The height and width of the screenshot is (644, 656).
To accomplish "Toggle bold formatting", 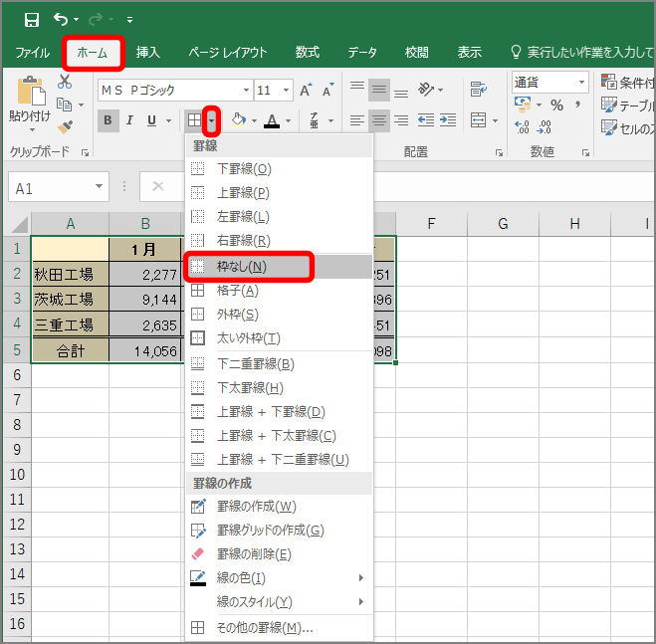I will pyautogui.click(x=108, y=120).
